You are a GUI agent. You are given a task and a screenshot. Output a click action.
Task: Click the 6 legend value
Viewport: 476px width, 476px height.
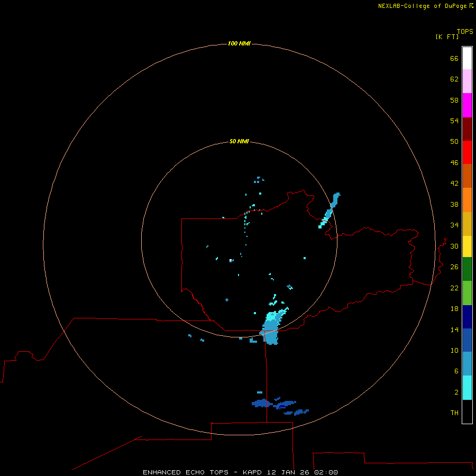(x=456, y=371)
